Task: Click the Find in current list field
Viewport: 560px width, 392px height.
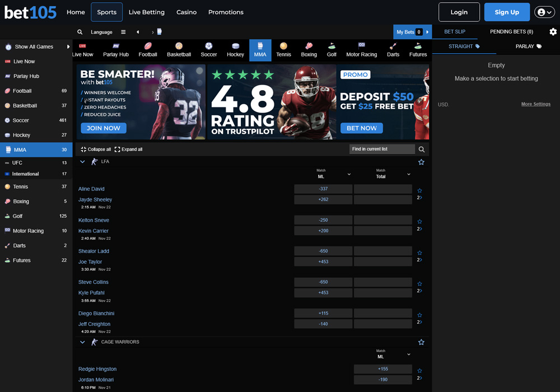Action: 382,149
